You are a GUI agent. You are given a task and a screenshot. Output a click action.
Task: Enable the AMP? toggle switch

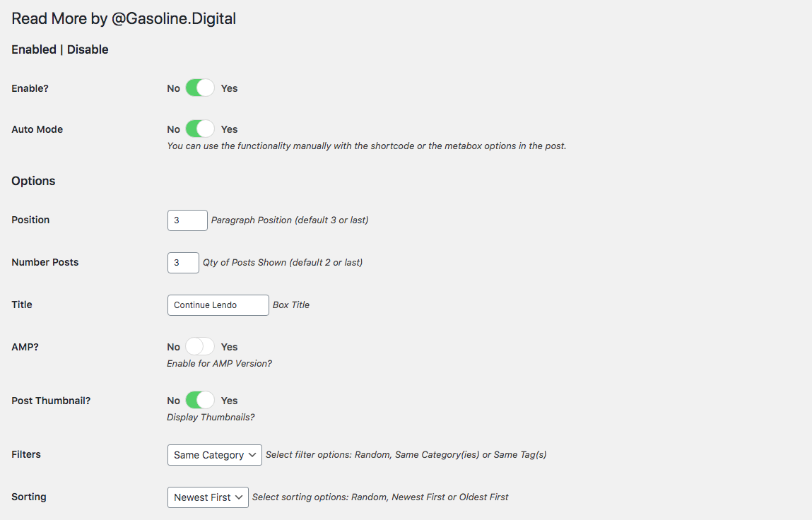[200, 347]
